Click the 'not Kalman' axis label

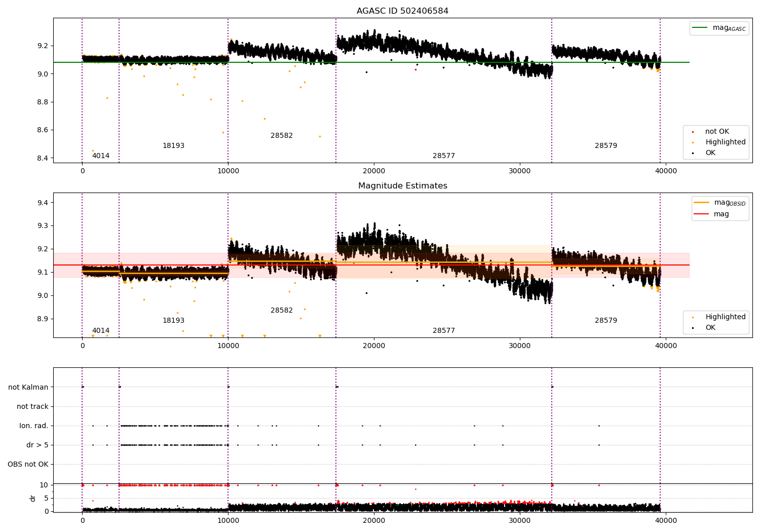click(28, 387)
